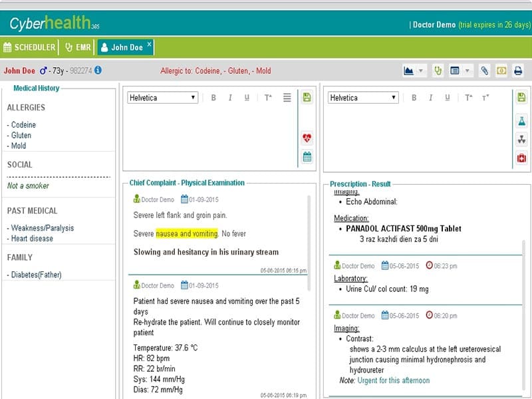Toggle underline in the left editor toolbar
This screenshot has width=532, height=399.
(x=247, y=98)
